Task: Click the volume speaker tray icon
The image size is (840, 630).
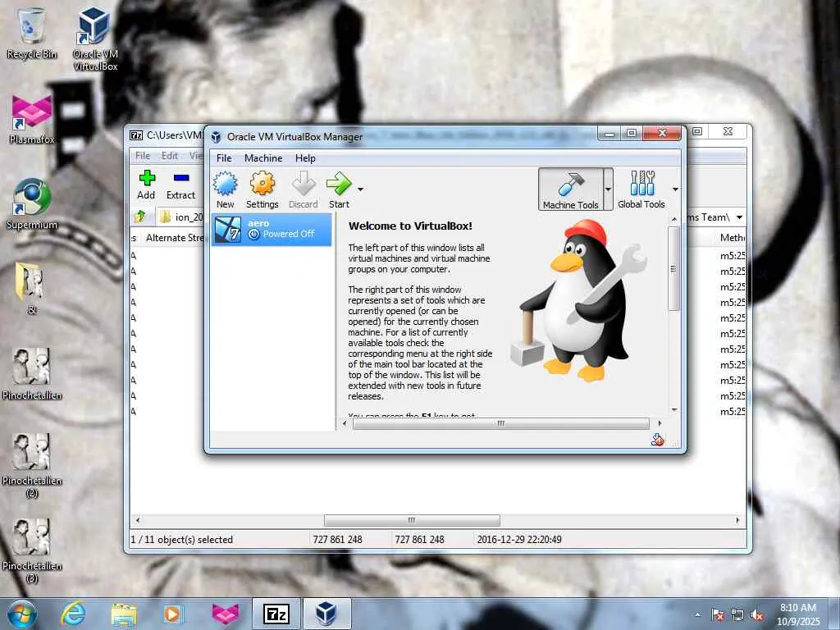Action: [757, 615]
